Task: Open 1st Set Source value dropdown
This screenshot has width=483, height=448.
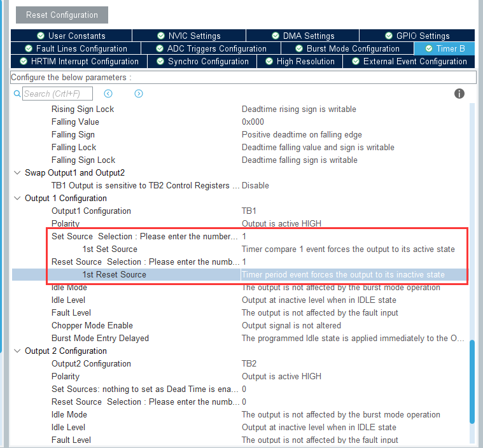Action: pyautogui.click(x=348, y=249)
